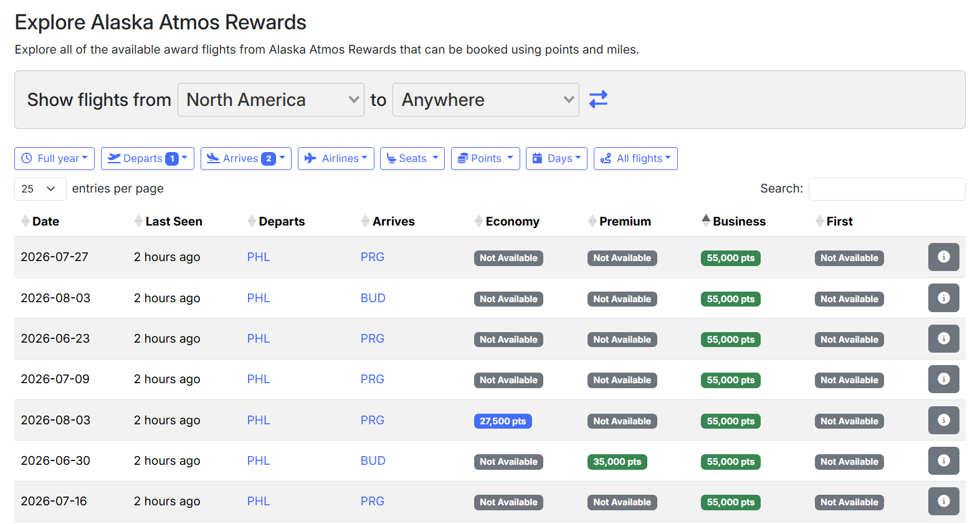Sort by Business column sort arrow
Image resolution: width=980 pixels, height=524 pixels.
(x=706, y=221)
